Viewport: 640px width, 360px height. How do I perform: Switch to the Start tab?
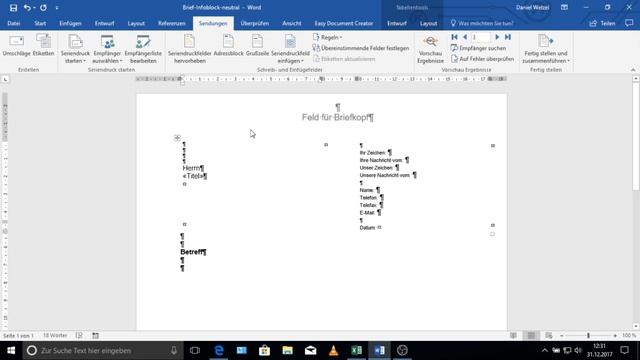(40, 23)
